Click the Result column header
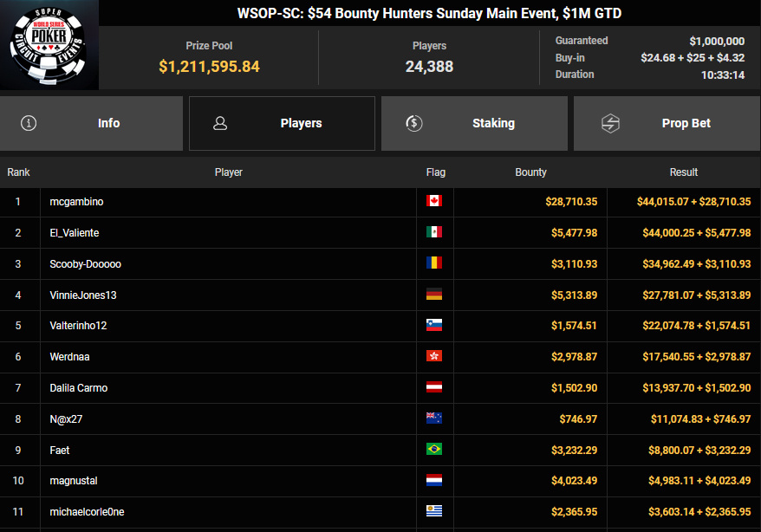This screenshot has height=532, width=761. [x=683, y=172]
